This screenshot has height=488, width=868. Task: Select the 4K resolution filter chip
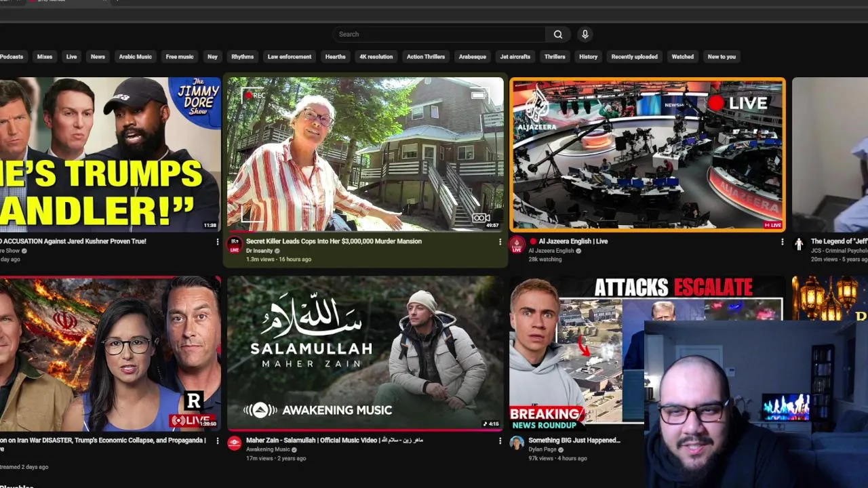tap(376, 57)
